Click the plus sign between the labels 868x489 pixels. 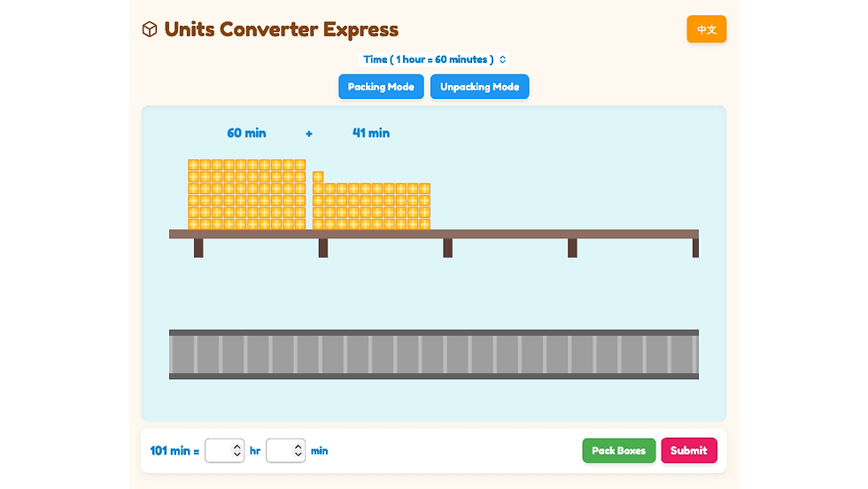[x=309, y=134]
